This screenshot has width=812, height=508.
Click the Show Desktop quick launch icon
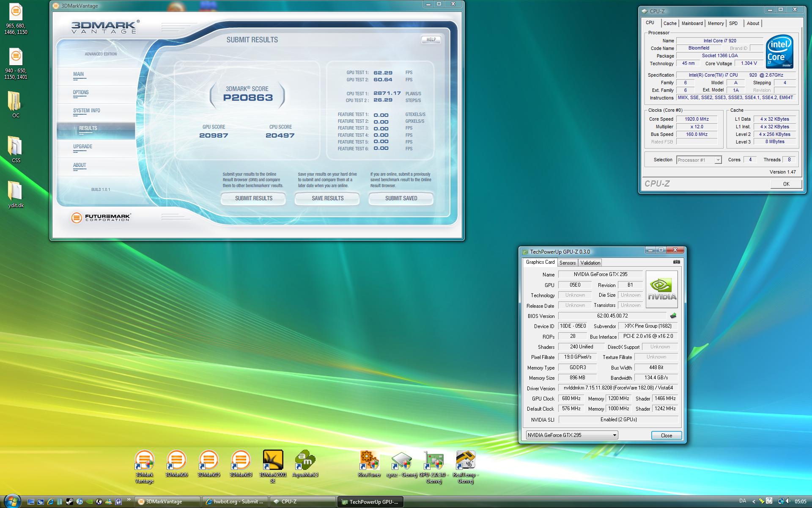(31, 502)
